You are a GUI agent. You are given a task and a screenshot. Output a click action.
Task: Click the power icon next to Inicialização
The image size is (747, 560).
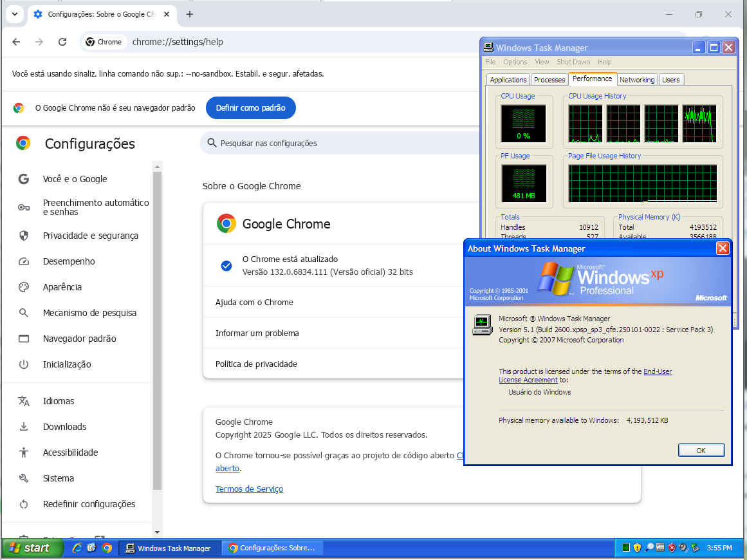24,364
